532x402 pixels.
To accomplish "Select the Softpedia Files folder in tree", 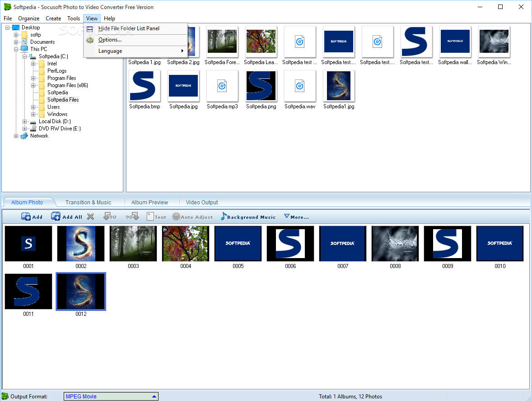I will pyautogui.click(x=63, y=100).
